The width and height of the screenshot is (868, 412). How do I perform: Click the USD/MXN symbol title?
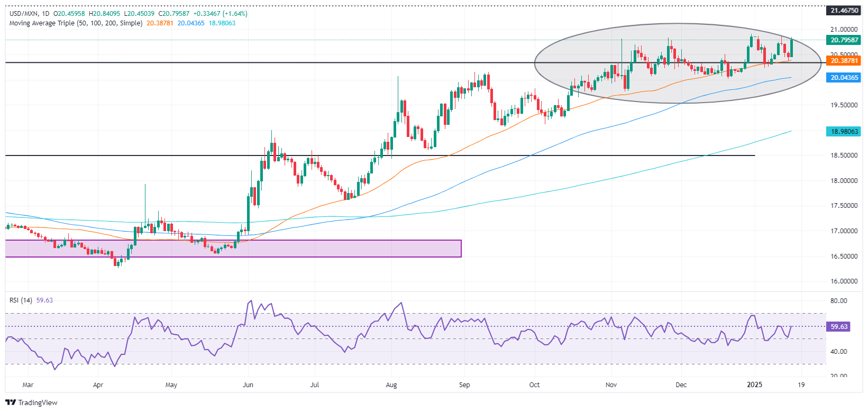[24, 14]
